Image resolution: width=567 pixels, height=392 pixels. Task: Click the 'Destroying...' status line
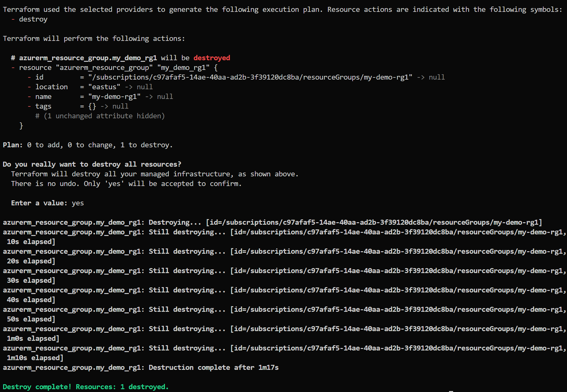(x=272, y=223)
